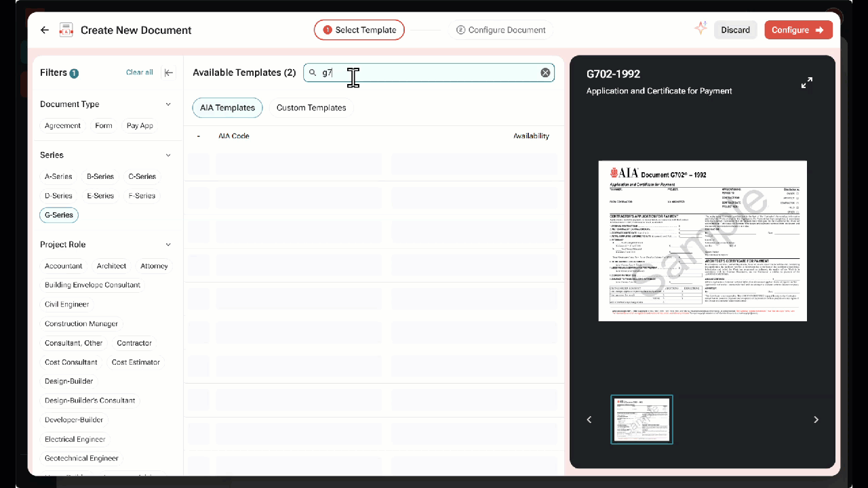Click the magnifier icon in the search box

[313, 73]
